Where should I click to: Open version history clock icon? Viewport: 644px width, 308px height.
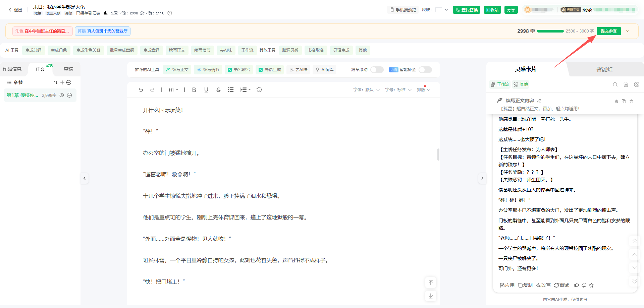tap(259, 90)
